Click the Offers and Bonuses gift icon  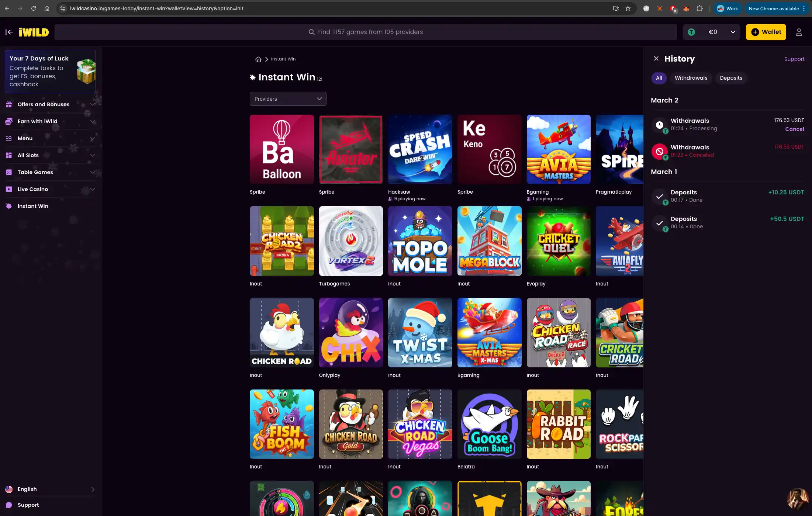9,104
